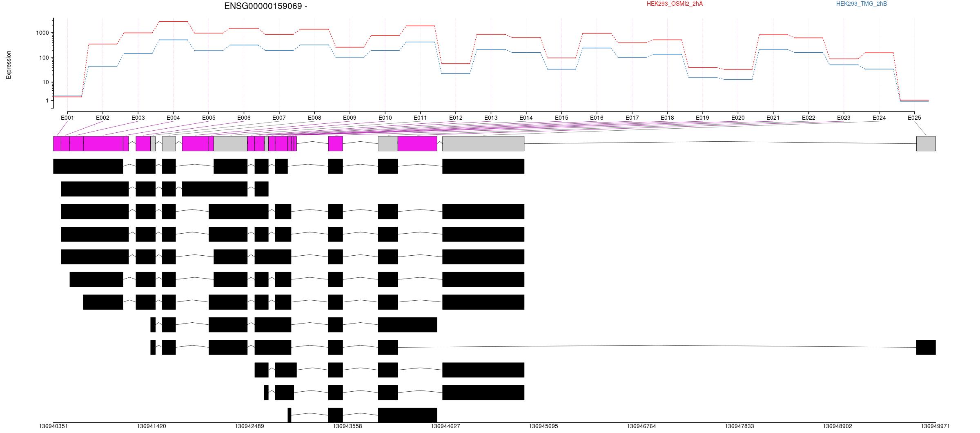The width and height of the screenshot is (980, 433).
Task: Click the 10 y-axis tick label
Action: click(x=46, y=83)
